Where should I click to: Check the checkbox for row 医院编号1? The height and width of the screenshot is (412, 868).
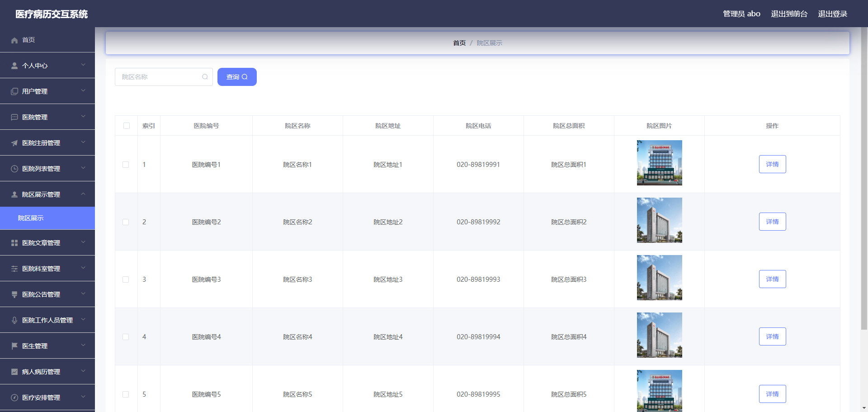click(126, 165)
